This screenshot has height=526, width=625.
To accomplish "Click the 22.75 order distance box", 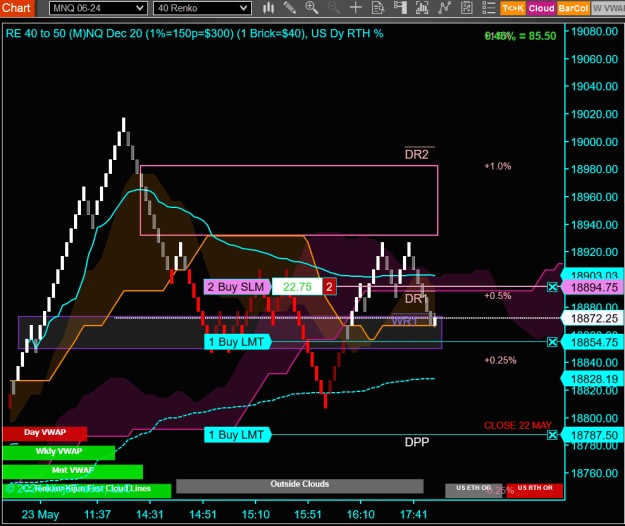I will (x=297, y=287).
